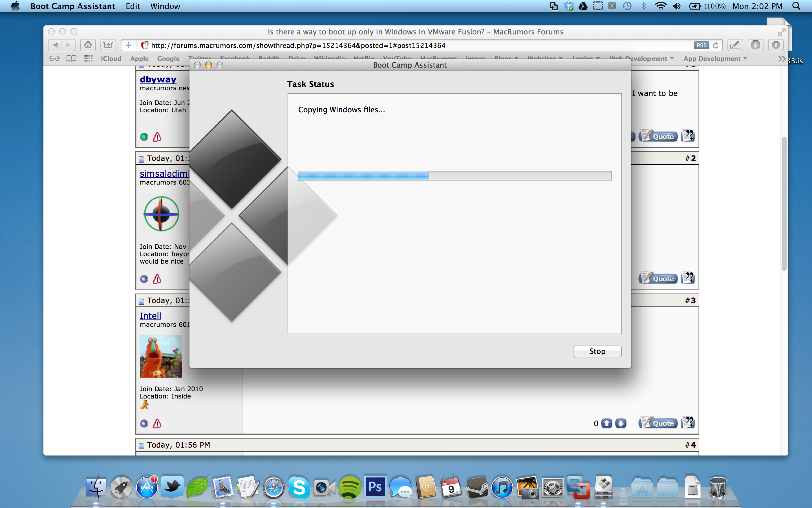The image size is (812, 508).
Task: Click Safari's forward navigation button
Action: [x=69, y=45]
